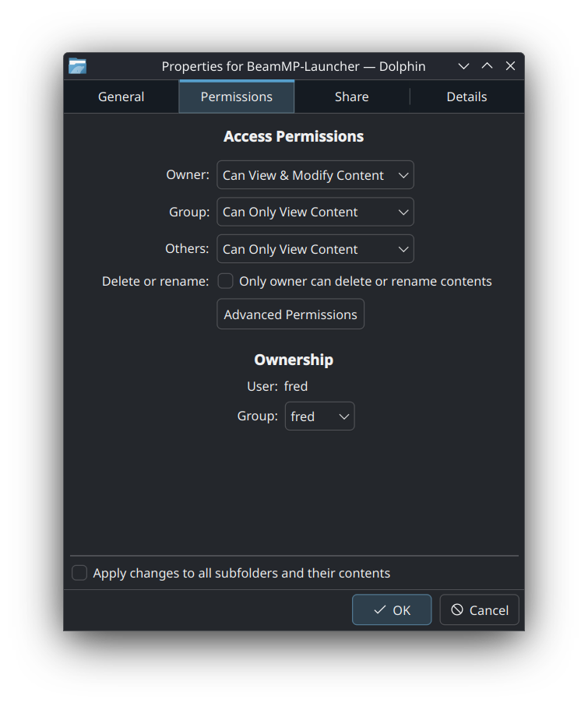Select the Permissions tab
Screen dimensions: 588x706
pos(237,97)
